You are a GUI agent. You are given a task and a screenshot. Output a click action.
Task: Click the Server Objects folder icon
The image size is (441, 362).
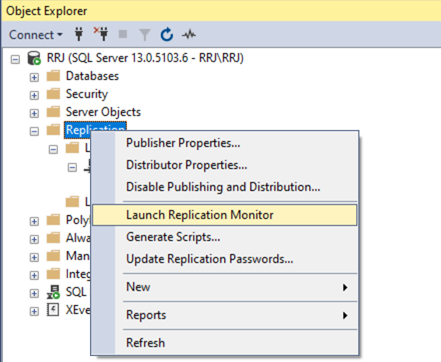click(x=53, y=112)
